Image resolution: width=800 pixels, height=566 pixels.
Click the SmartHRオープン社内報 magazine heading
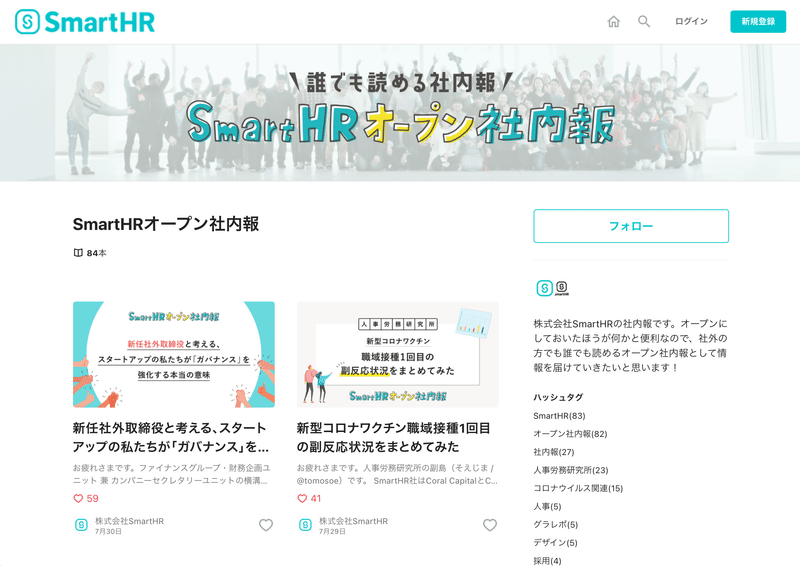click(166, 224)
